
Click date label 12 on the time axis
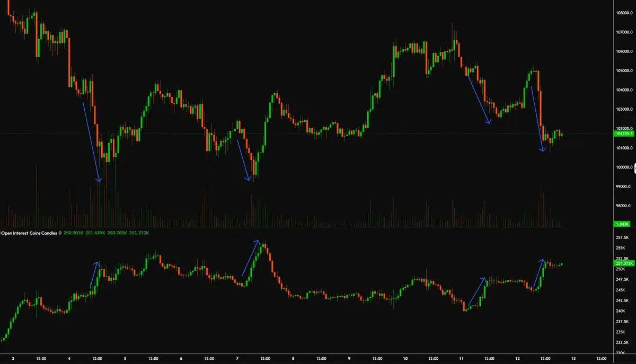(517, 359)
